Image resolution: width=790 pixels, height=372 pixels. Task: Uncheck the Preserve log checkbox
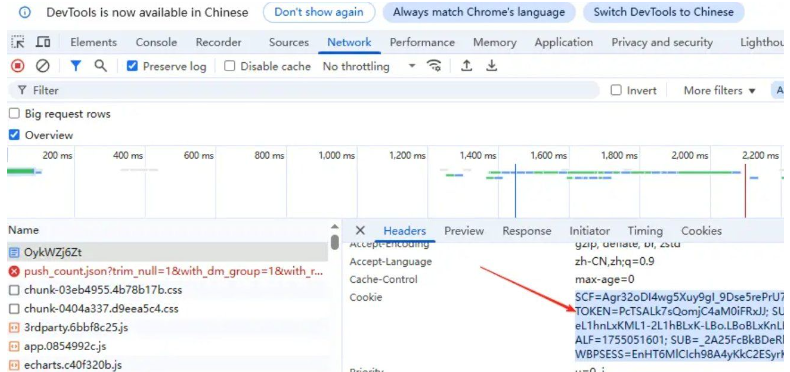click(x=132, y=66)
